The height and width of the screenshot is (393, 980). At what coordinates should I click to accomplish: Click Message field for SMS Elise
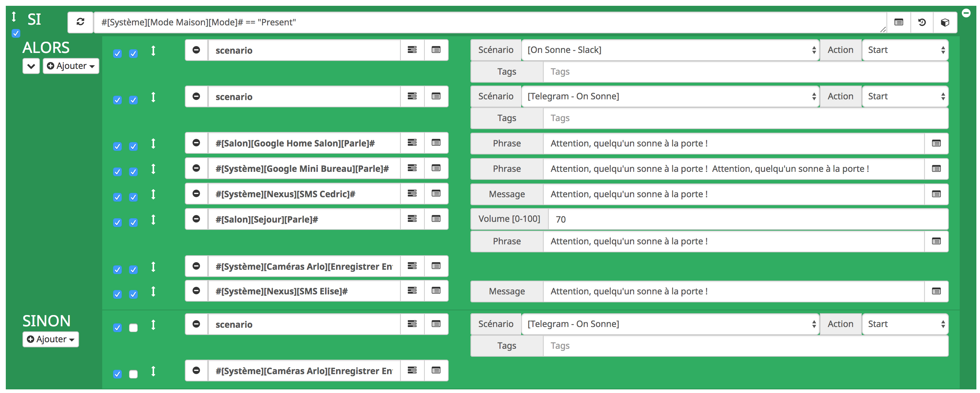[x=734, y=291]
